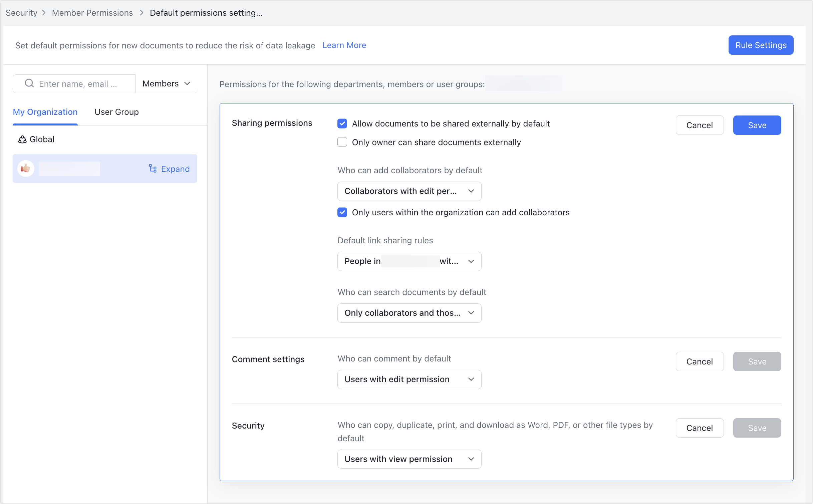Save the Sharing permissions section
The height and width of the screenshot is (504, 813).
tap(757, 125)
